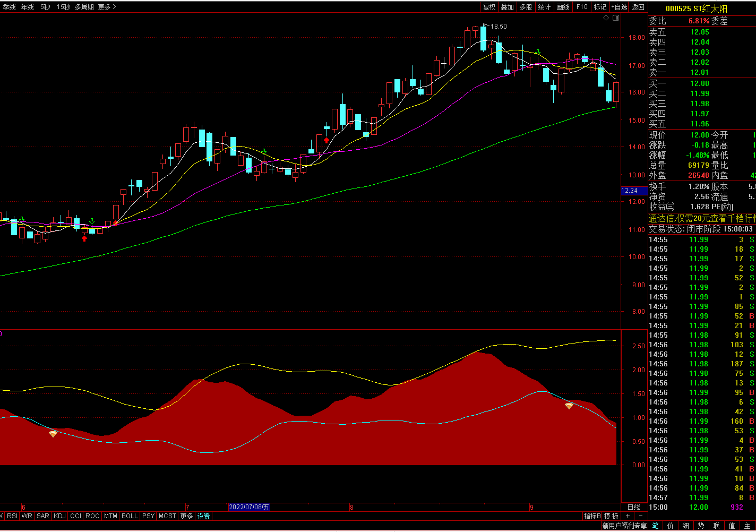Click the 15:00 closing trade of 932
Screen dimensions: 756x532
[x=702, y=507]
